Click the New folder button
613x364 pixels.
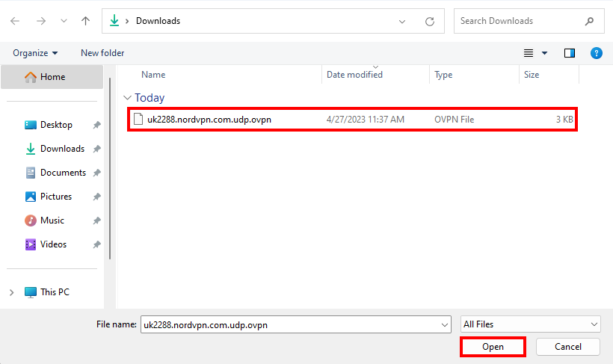point(102,53)
